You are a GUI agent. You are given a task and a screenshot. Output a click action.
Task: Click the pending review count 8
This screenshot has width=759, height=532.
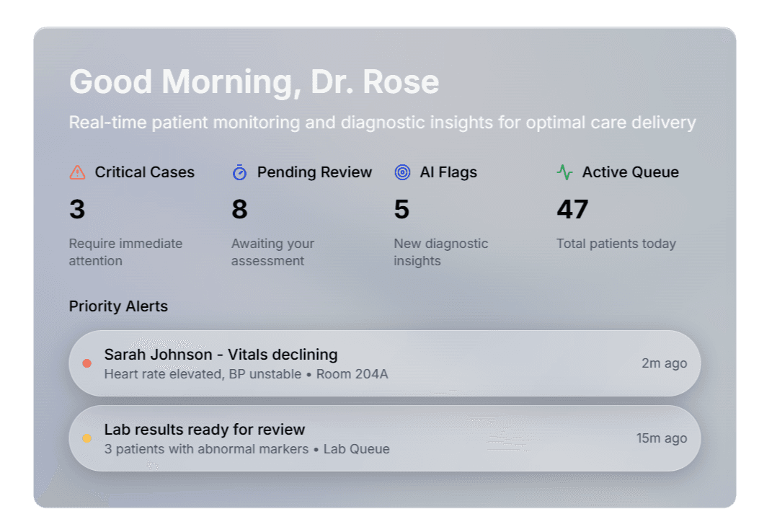tap(239, 209)
